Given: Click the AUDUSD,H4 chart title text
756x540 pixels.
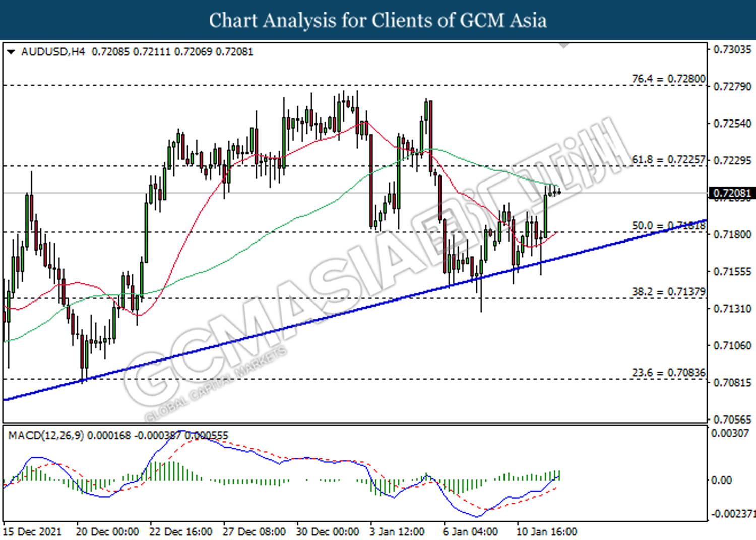Looking at the screenshot, I should [x=53, y=52].
